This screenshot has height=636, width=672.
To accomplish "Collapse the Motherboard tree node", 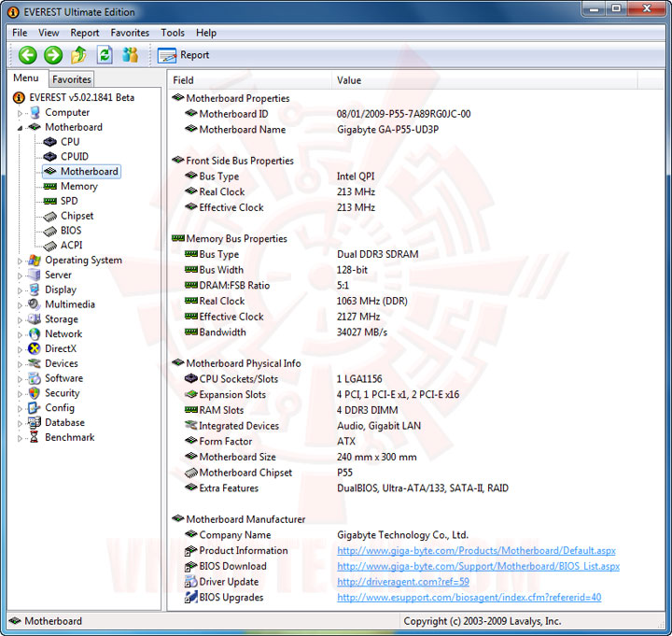I will pos(20,128).
